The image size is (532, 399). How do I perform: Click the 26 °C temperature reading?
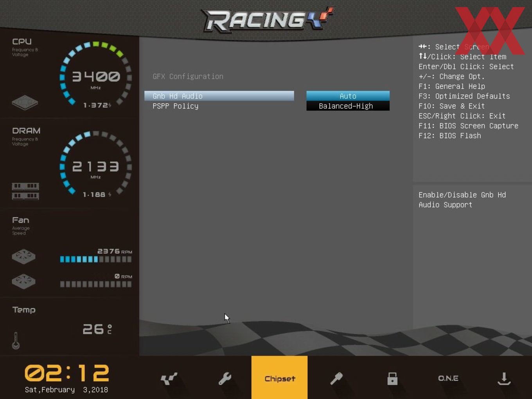[x=97, y=329]
